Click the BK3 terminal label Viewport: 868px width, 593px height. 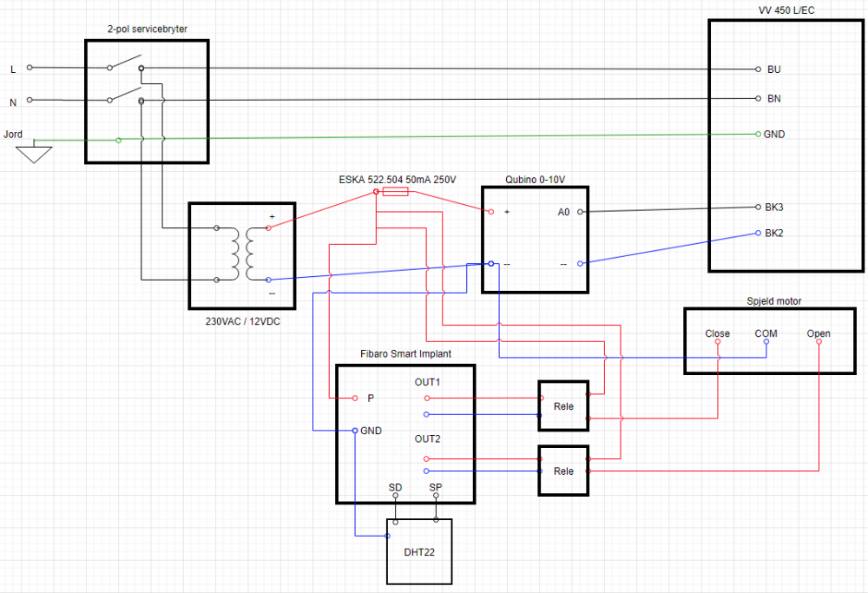[774, 207]
